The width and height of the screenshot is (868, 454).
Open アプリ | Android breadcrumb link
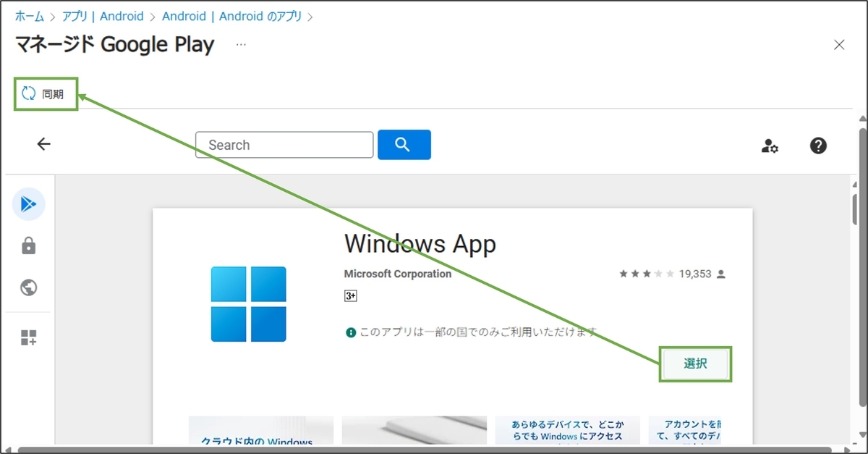[103, 16]
